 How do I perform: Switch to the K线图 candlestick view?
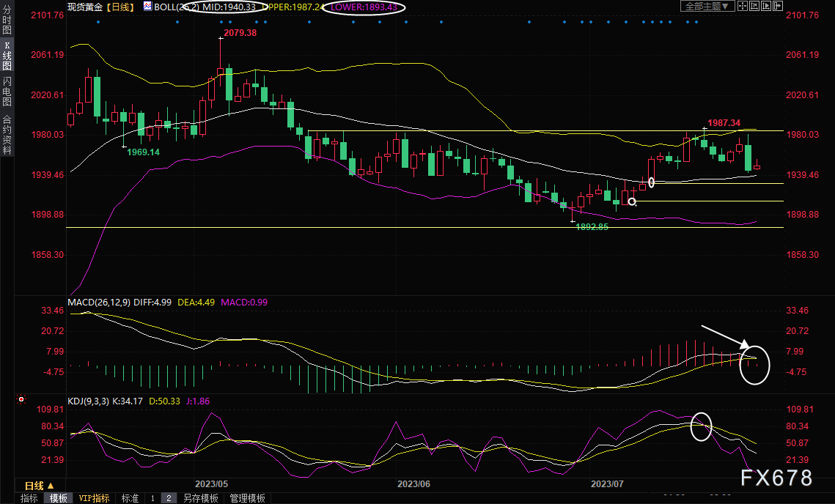[7, 56]
